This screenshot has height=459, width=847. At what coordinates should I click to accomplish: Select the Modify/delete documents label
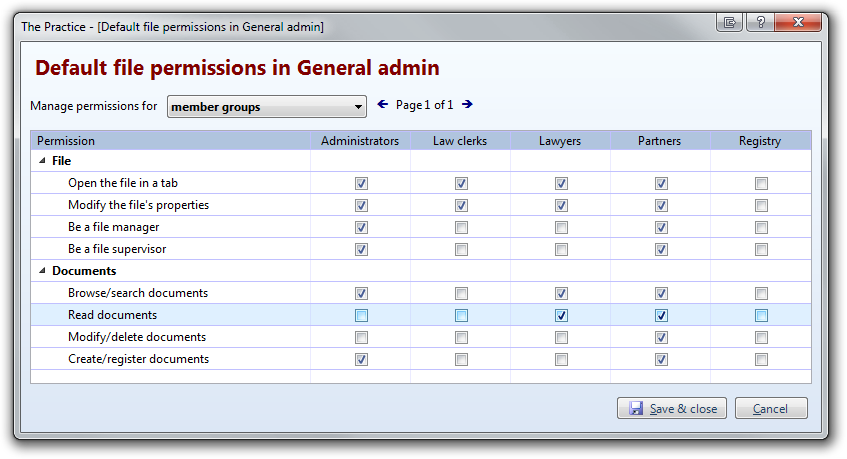pyautogui.click(x=137, y=337)
